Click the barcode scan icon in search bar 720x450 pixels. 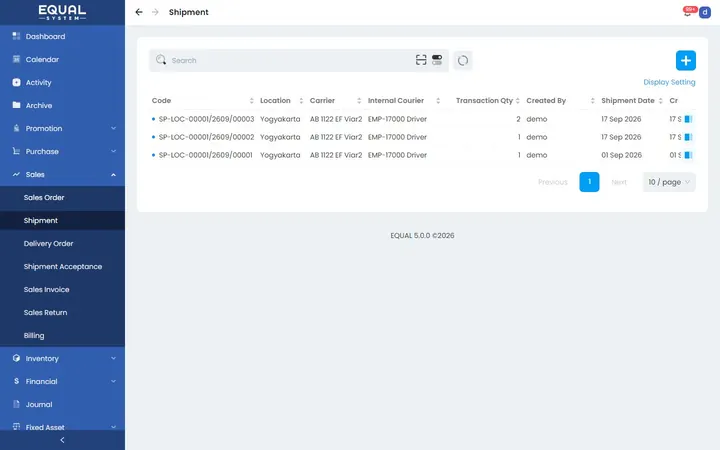pos(421,60)
